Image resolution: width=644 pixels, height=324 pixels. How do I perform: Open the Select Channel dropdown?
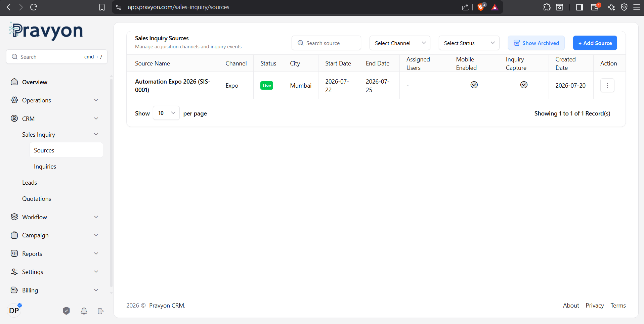[400, 43]
